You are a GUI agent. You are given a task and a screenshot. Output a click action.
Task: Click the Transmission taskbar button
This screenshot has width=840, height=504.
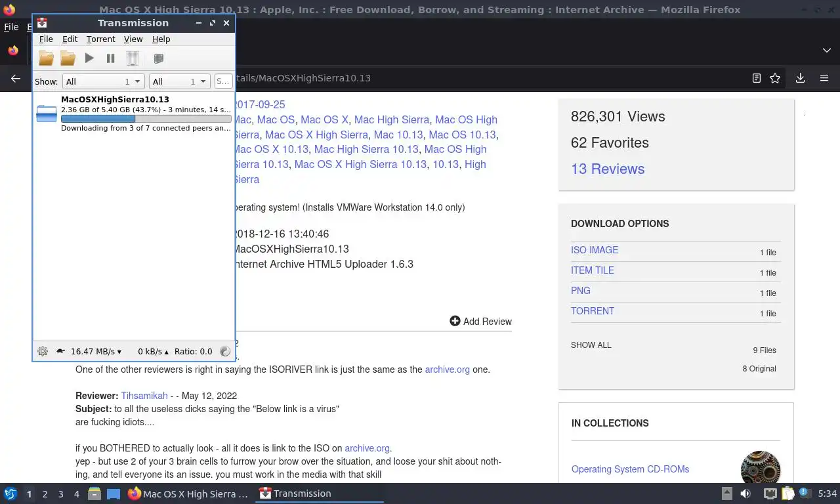click(x=320, y=493)
